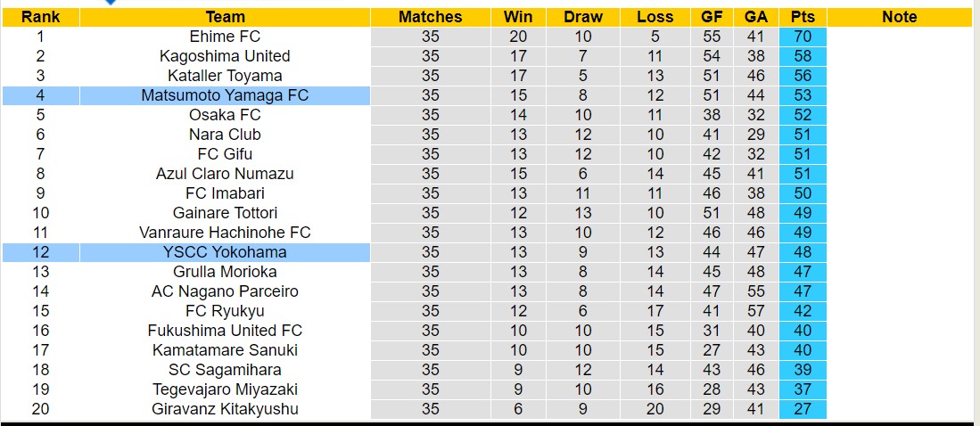This screenshot has height=426, width=980.
Task: Click the Loss column header
Action: coord(655,17)
